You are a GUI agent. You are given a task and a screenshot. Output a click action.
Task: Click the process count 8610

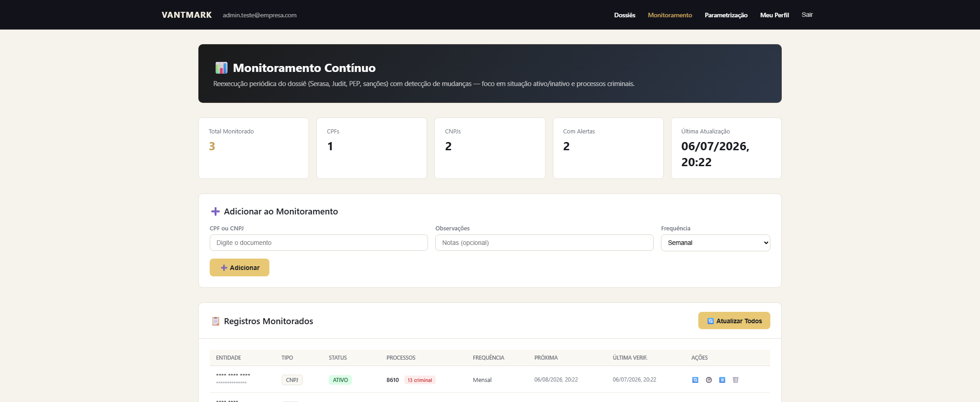click(x=392, y=380)
